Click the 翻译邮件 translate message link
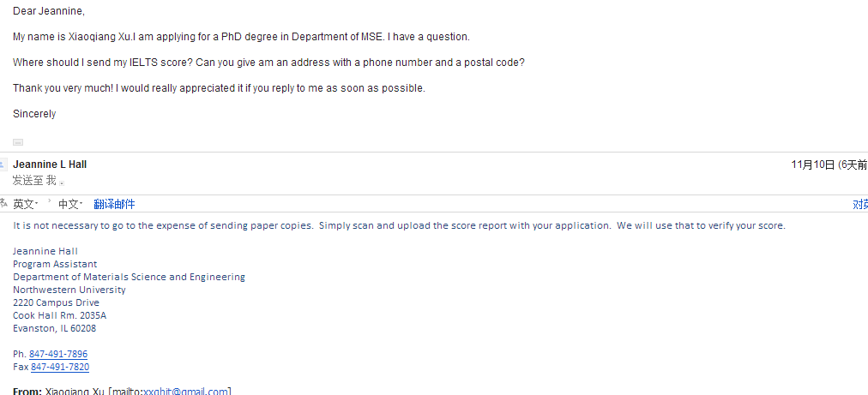The image size is (868, 395). [114, 204]
